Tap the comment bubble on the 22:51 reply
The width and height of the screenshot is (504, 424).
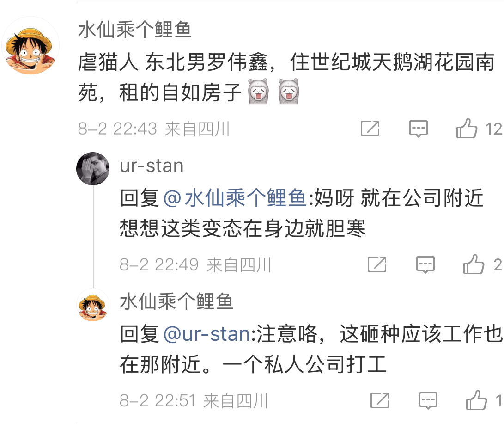pos(428,400)
